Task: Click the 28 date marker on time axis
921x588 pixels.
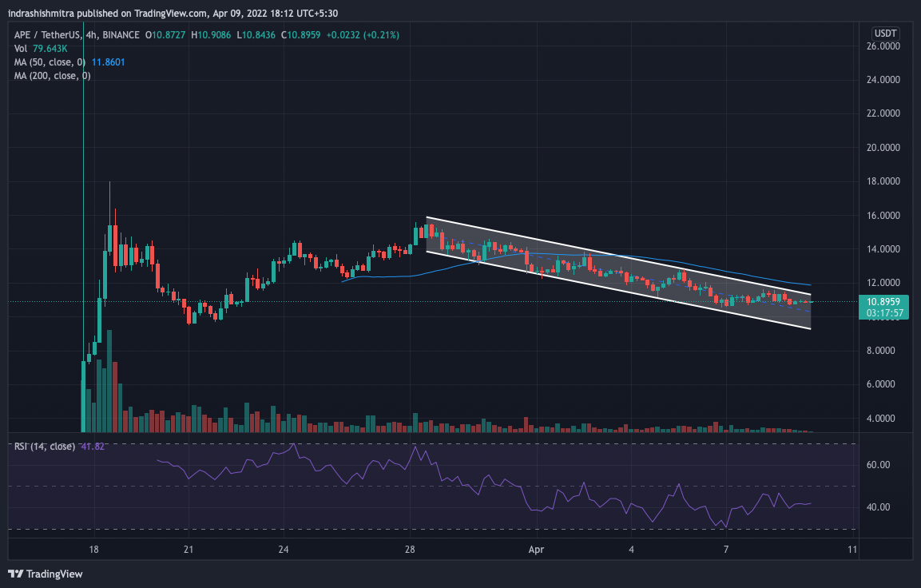Action: pos(410,550)
